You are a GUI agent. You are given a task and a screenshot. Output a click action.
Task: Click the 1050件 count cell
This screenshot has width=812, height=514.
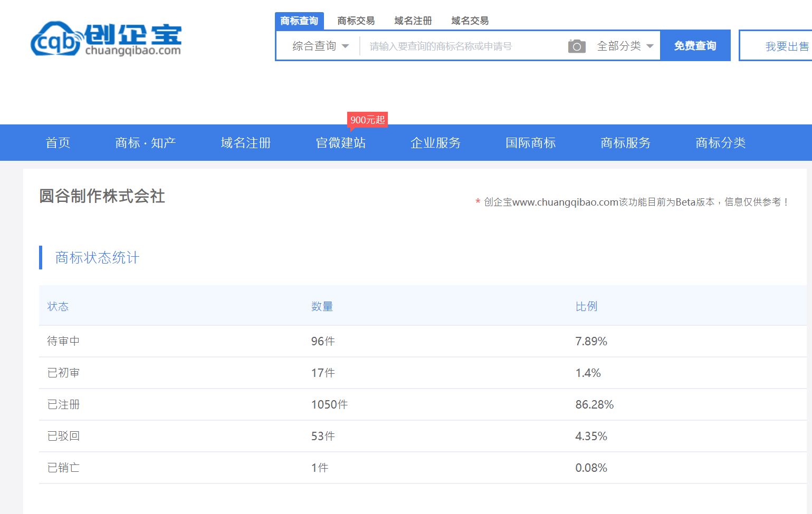[329, 404]
